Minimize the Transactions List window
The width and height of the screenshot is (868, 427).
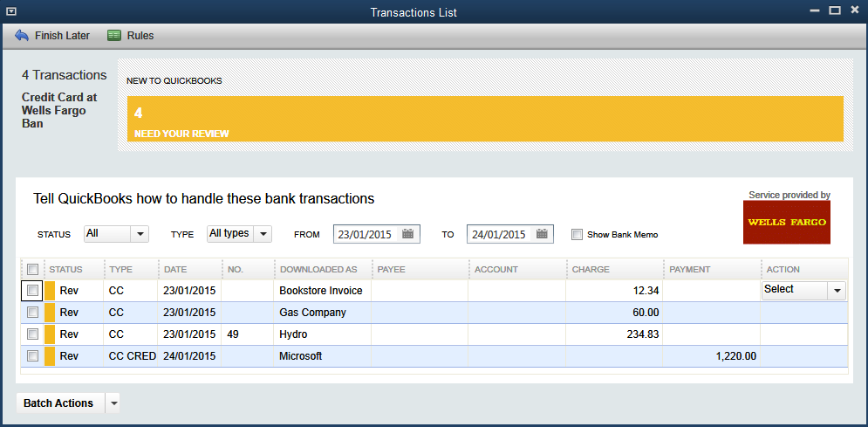tap(814, 11)
